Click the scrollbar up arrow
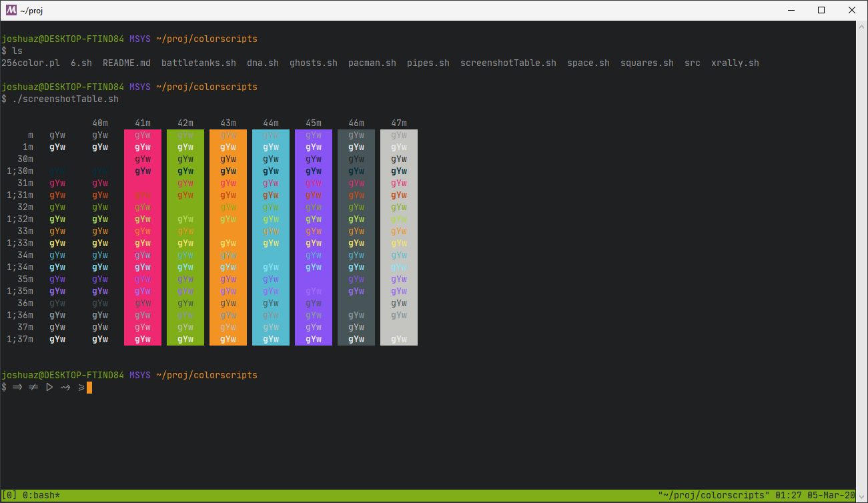The width and height of the screenshot is (868, 503). (x=861, y=27)
